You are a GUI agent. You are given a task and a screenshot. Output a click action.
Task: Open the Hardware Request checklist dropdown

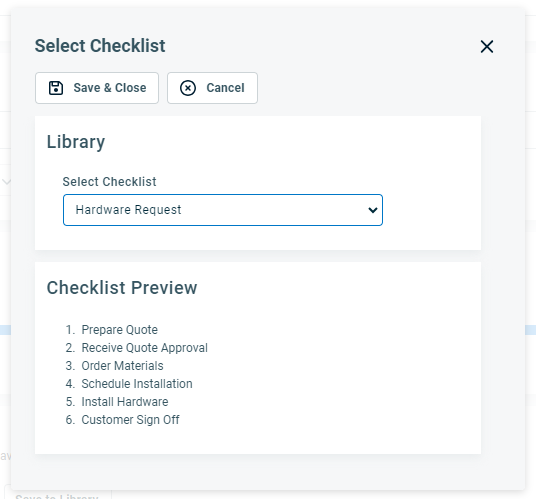point(223,210)
